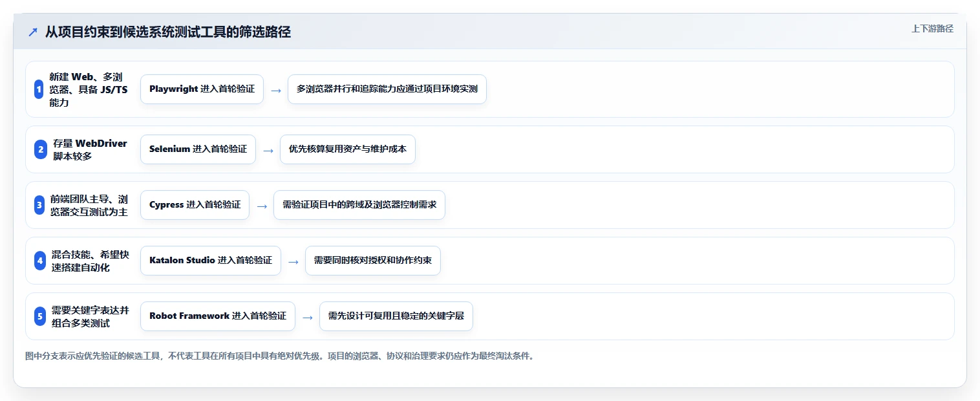980x401 pixels.
Task: Click 多浏览器并行和追踪能力应通过项目环境实测 box
Action: (x=387, y=89)
